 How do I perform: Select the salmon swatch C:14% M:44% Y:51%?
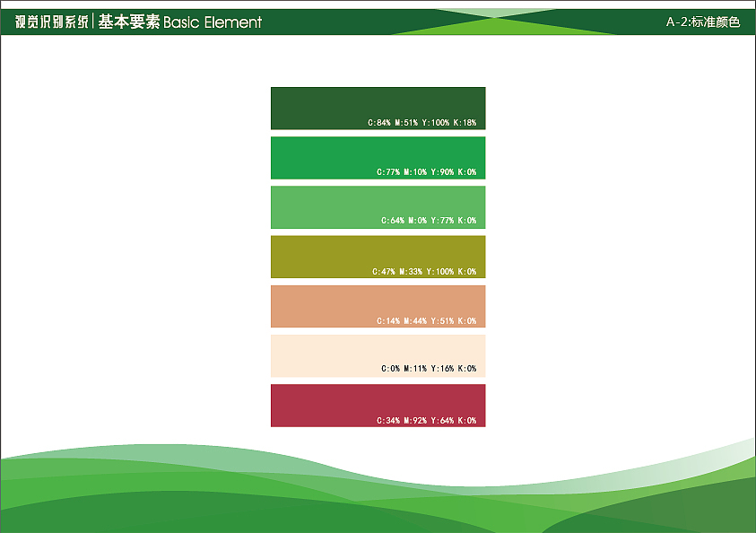[378, 306]
